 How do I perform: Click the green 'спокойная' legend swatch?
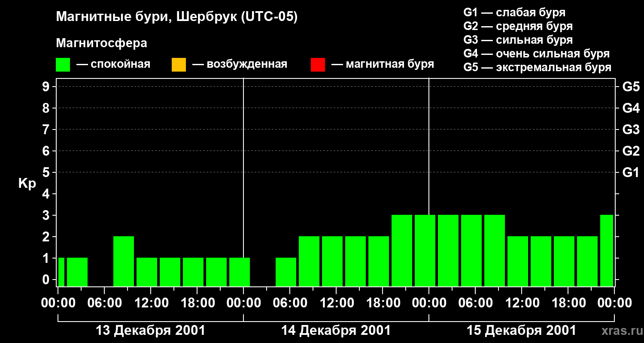pyautogui.click(x=63, y=65)
